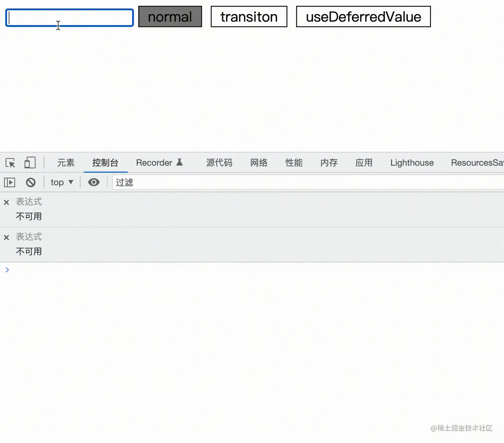Toggle the device toolbar icon

[x=30, y=163]
